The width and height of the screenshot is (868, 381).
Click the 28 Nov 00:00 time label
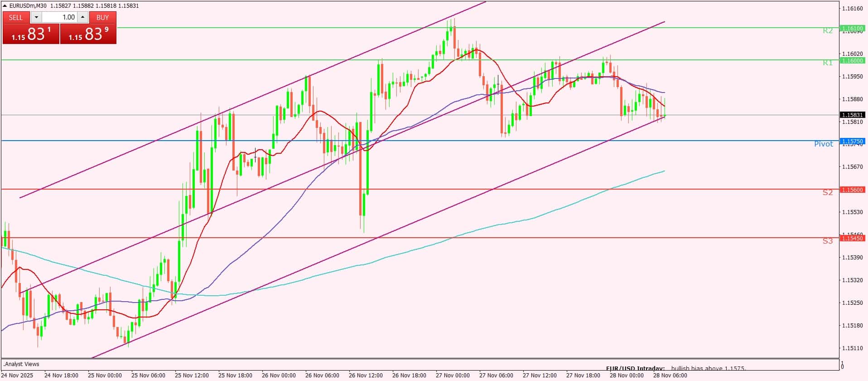point(627,376)
